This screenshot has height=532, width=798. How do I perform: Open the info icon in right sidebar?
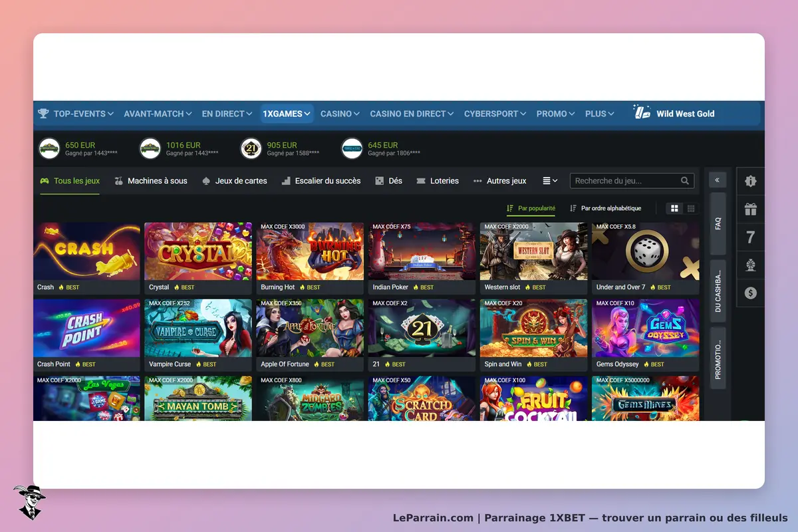point(751,181)
